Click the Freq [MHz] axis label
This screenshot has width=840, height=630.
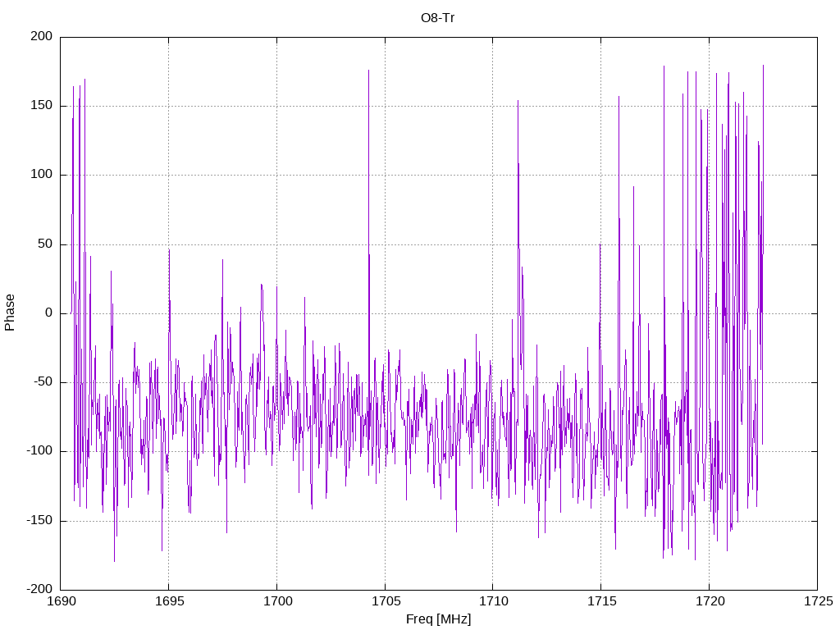point(438,619)
